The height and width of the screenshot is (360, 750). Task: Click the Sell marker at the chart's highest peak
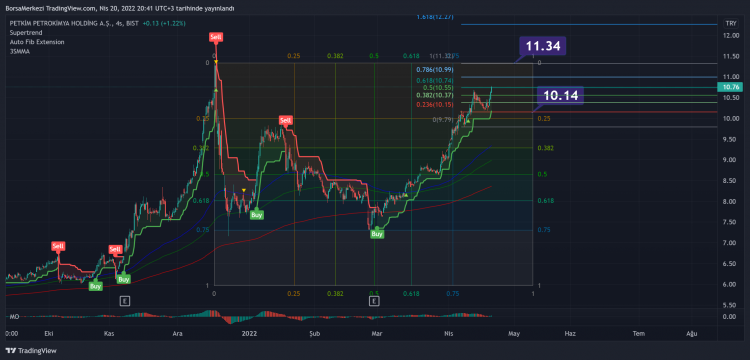[x=216, y=37]
